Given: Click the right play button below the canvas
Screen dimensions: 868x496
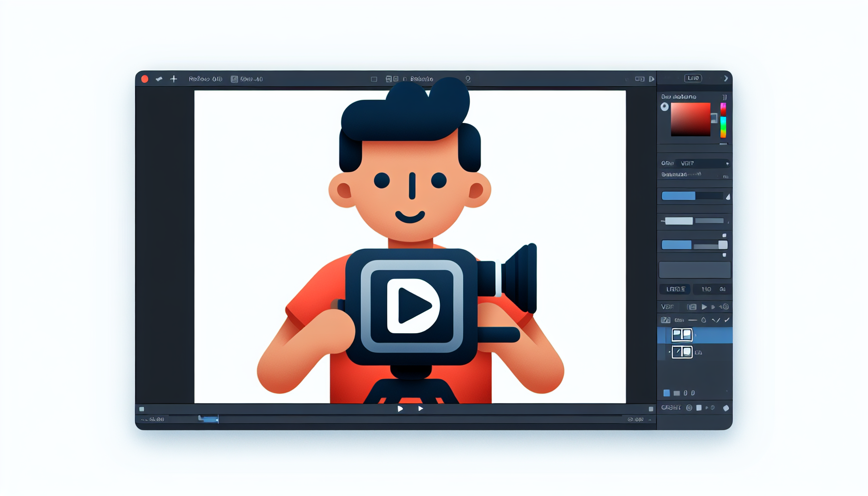Looking at the screenshot, I should tap(420, 409).
